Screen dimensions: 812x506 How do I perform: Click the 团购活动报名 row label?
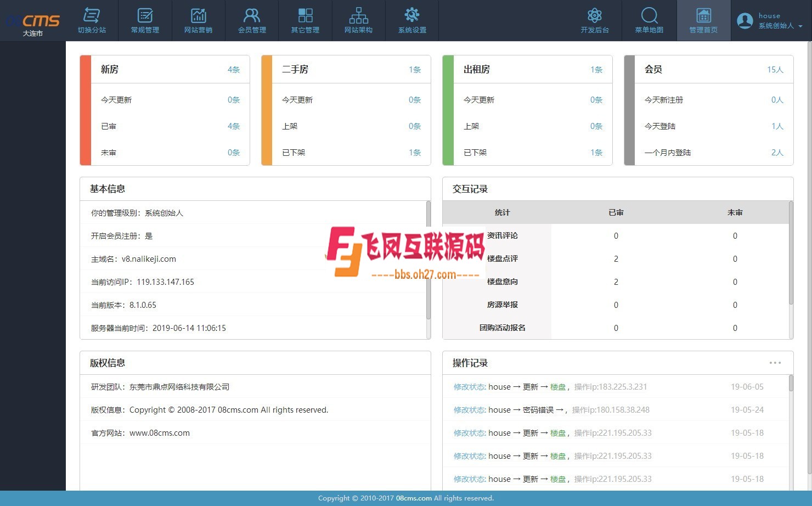[503, 328]
